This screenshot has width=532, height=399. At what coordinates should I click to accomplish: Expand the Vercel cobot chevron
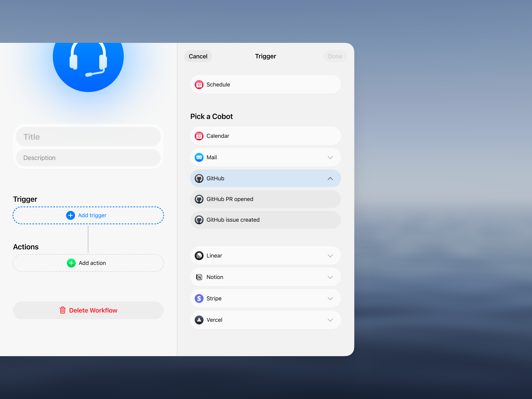pos(330,320)
